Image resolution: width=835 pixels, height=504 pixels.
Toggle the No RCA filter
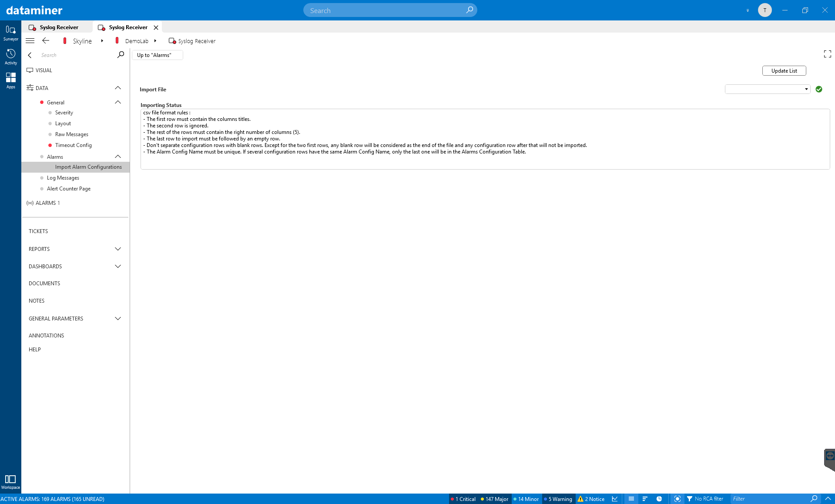[x=705, y=499]
